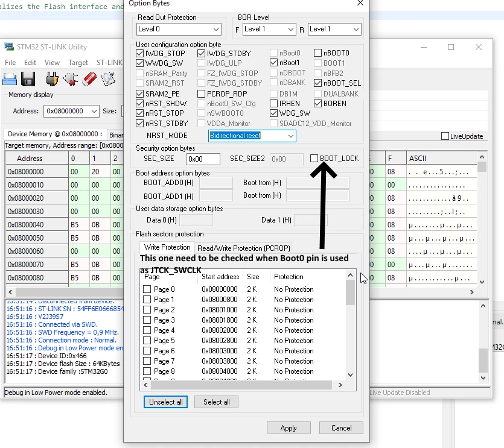This screenshot has height=448, width=504.
Task: Uncheck the SRAM2_PE option
Action: tap(139, 94)
